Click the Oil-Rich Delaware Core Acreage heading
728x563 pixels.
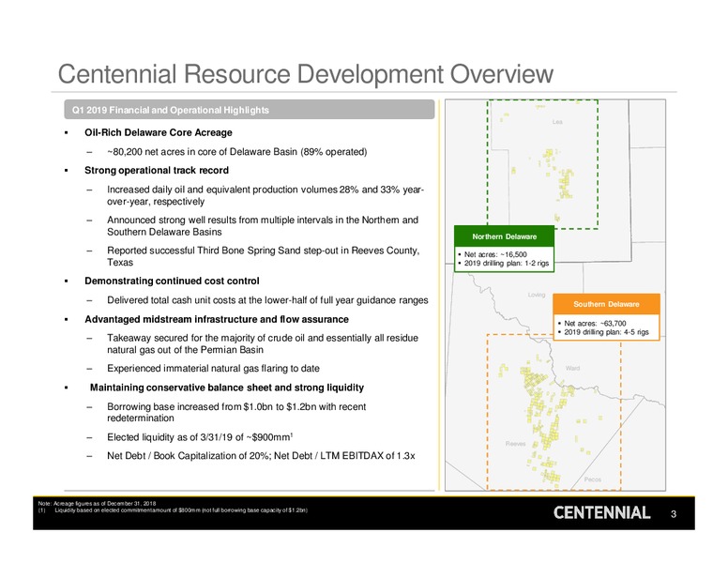click(x=159, y=132)
